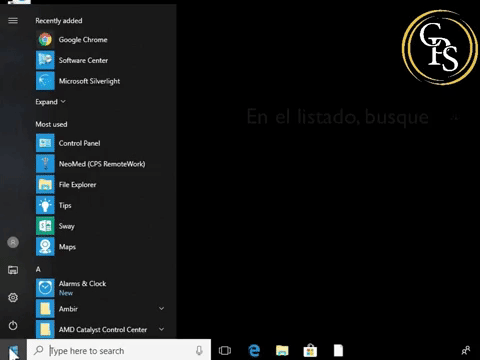Click the microphone icon in search box
This screenshot has height=360, width=480.
coord(199,351)
